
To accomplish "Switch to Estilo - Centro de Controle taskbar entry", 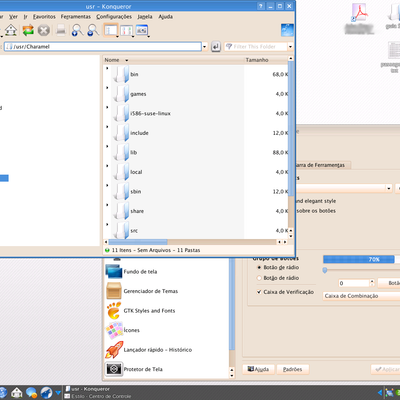I will [98, 396].
